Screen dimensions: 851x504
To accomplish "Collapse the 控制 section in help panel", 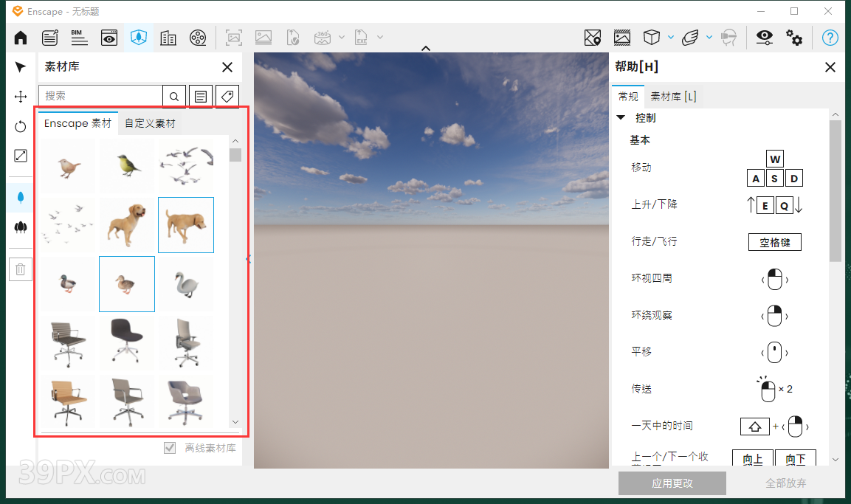I will pos(620,117).
